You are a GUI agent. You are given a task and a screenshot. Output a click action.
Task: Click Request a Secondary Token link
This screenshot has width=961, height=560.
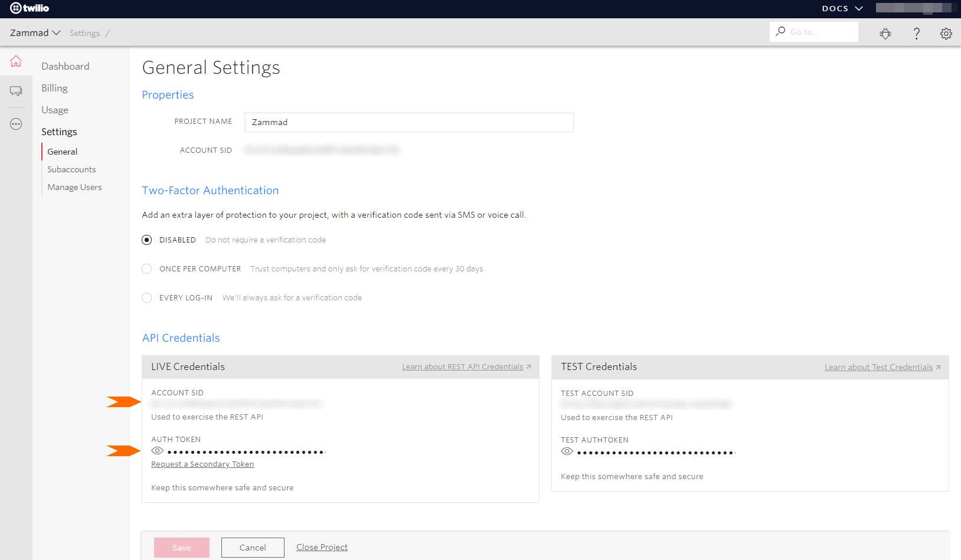(202, 464)
